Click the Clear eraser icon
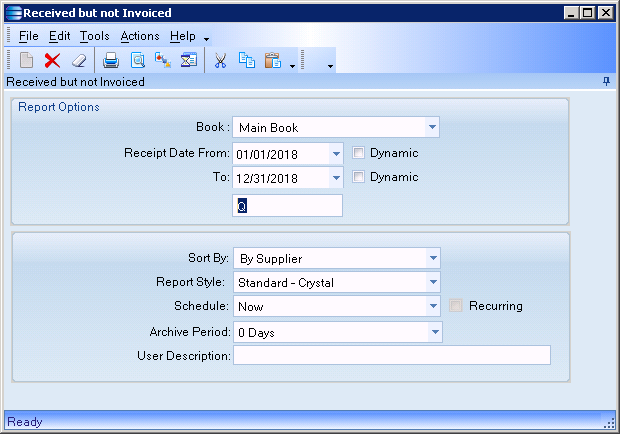Screen dimensions: 620x434 click(79, 60)
